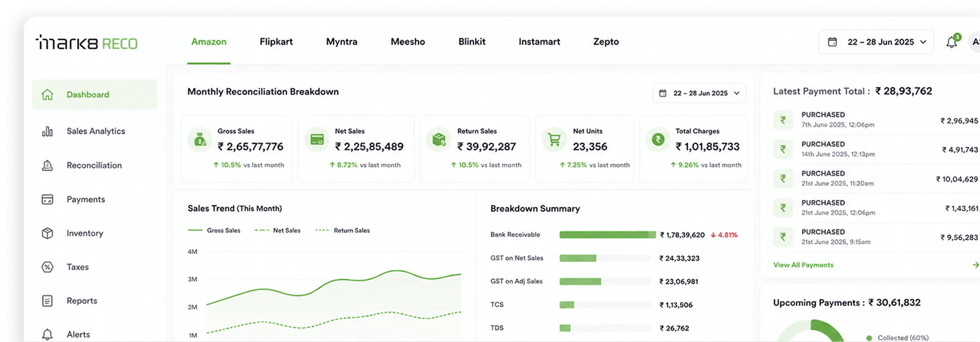
Task: Click Net Sales value ₹ 2,25,85,489
Action: click(x=369, y=147)
